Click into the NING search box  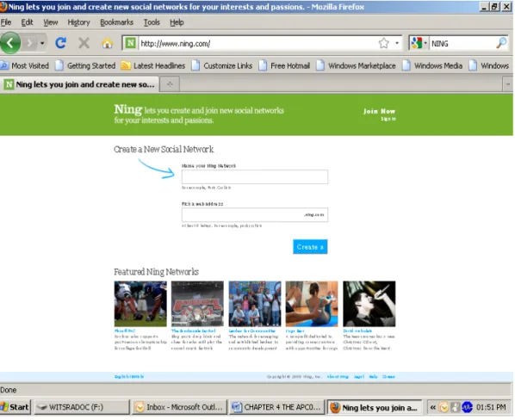[462, 43]
